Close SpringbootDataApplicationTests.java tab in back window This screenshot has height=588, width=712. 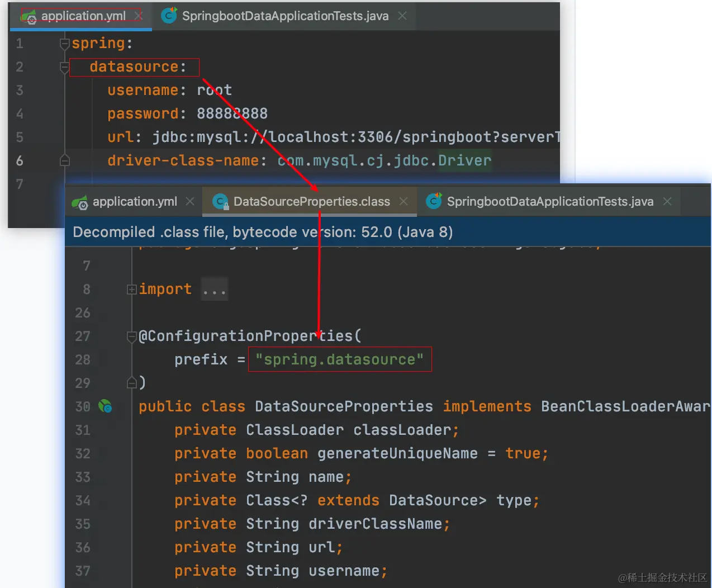402,16
